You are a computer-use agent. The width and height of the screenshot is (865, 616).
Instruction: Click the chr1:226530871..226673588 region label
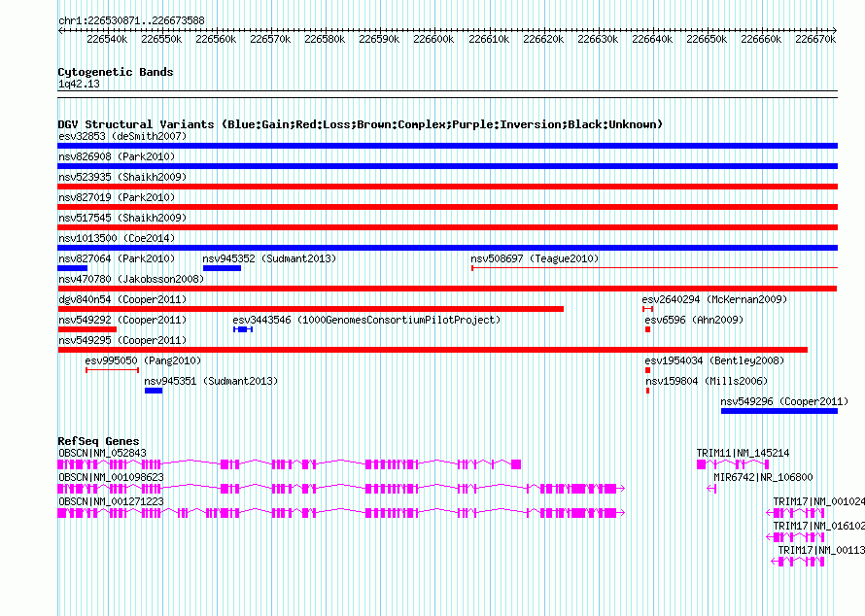(x=131, y=20)
